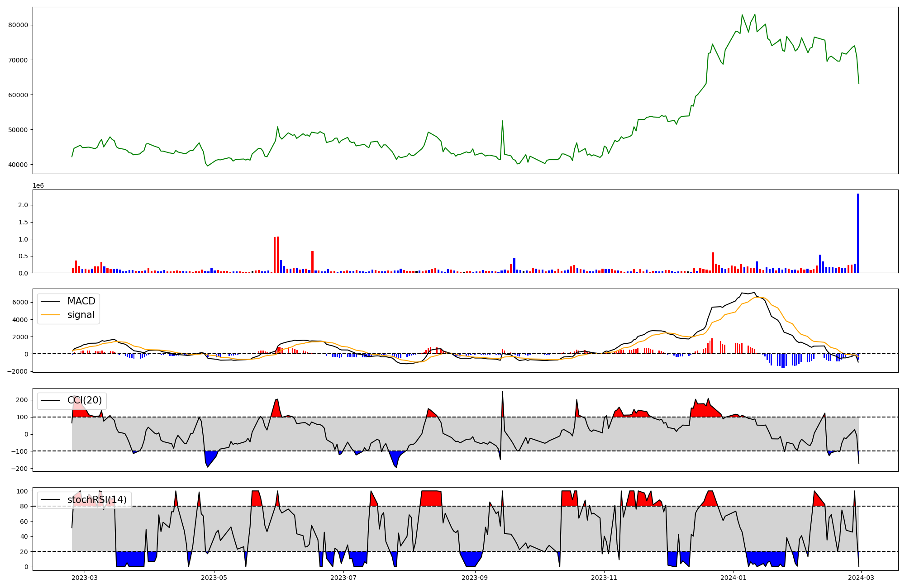
Task: Click the 2023-11 x-axis date label
Action: pyautogui.click(x=604, y=578)
